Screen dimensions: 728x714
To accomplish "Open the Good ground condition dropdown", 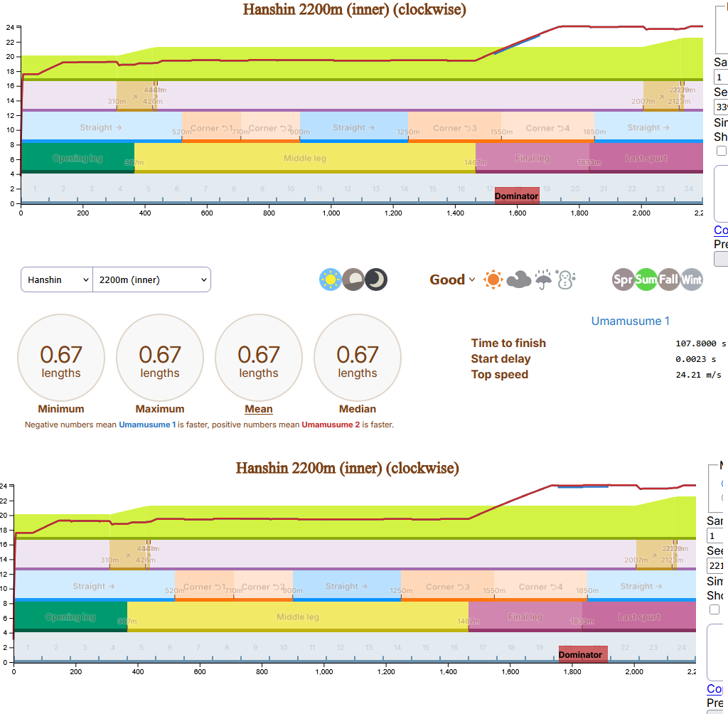I will click(x=452, y=279).
